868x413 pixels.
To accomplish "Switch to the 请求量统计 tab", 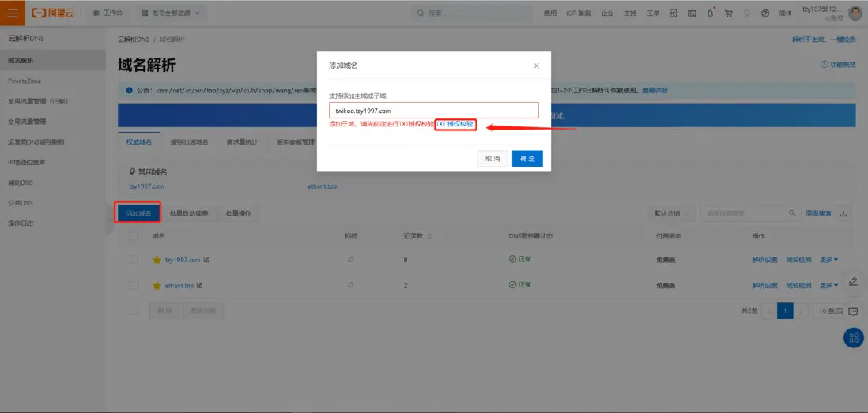I will [242, 141].
